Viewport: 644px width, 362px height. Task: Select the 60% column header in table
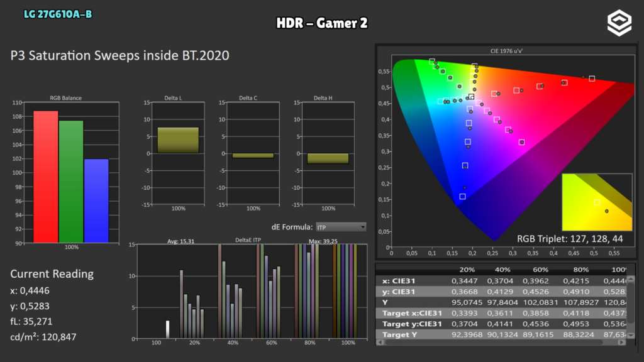540,270
